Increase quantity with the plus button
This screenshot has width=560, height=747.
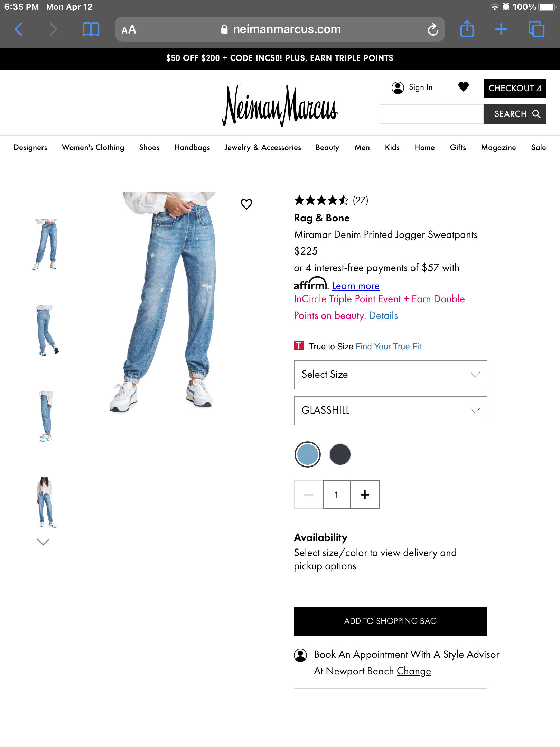click(x=365, y=495)
